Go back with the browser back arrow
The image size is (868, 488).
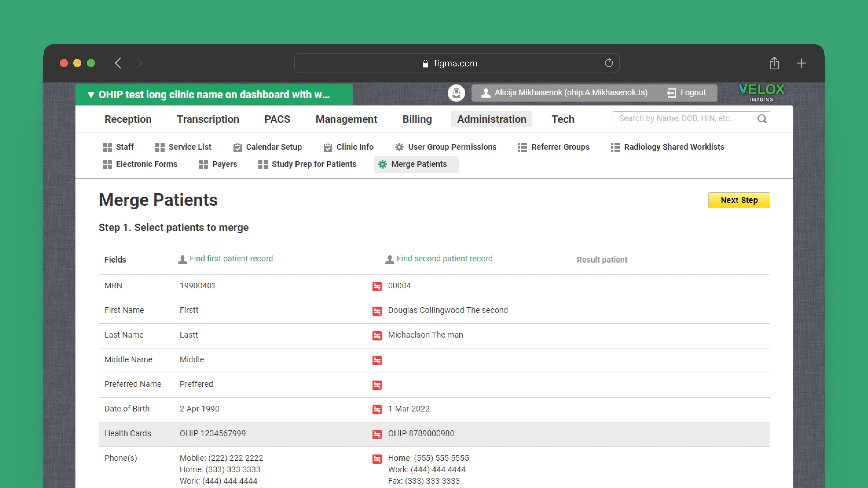pos(118,63)
